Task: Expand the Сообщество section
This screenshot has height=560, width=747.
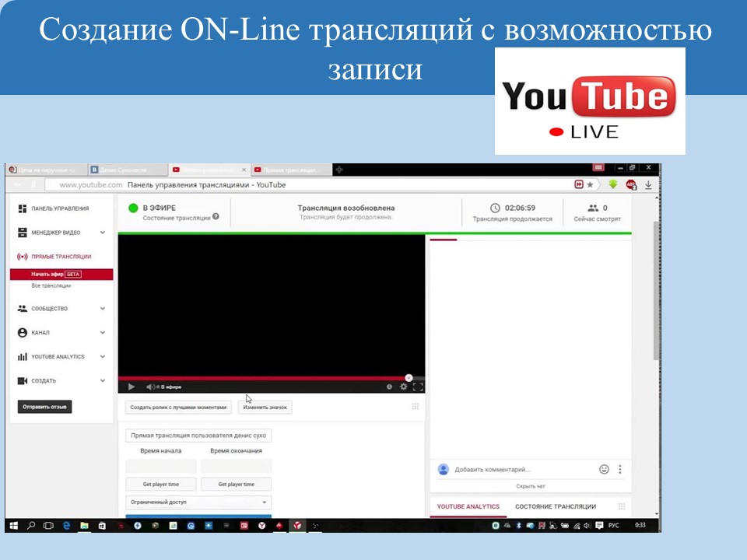Action: 103,309
